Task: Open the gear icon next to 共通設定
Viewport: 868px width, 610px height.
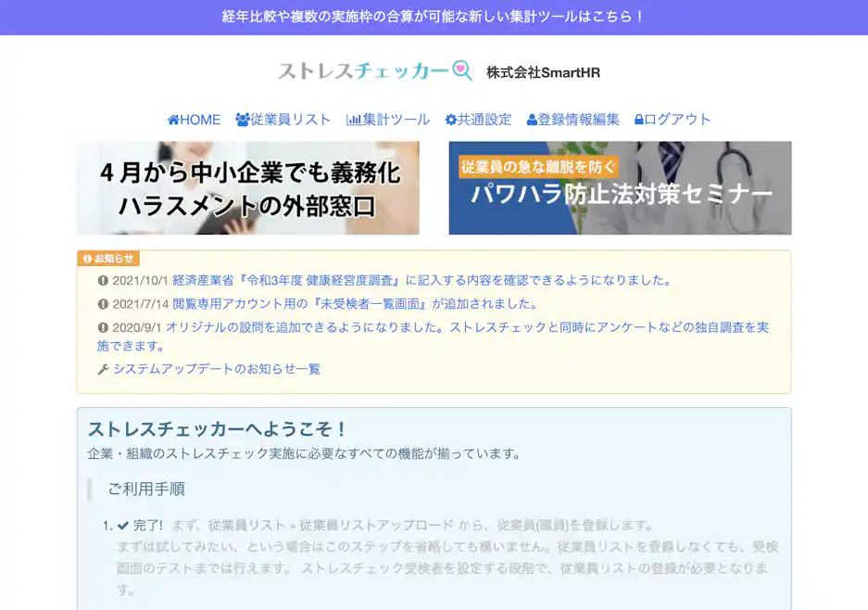Action: (x=449, y=119)
